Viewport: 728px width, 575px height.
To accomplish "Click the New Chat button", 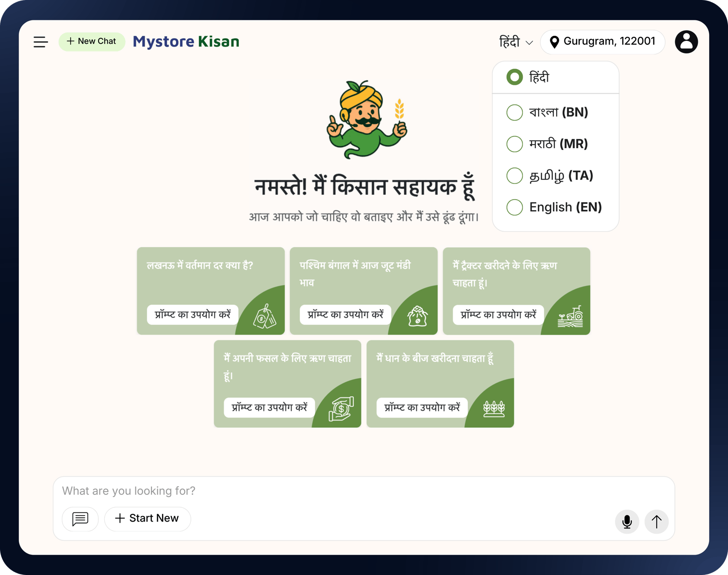I will [92, 41].
